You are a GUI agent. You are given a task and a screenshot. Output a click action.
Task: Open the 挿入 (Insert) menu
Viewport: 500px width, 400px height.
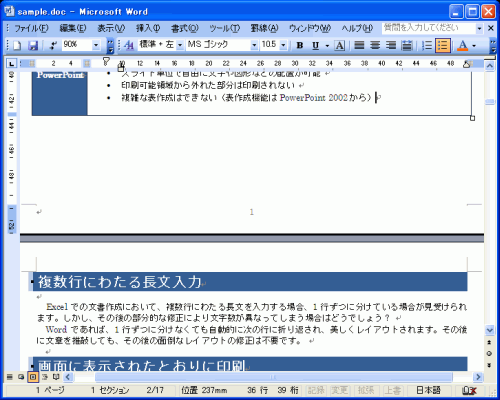(x=148, y=28)
